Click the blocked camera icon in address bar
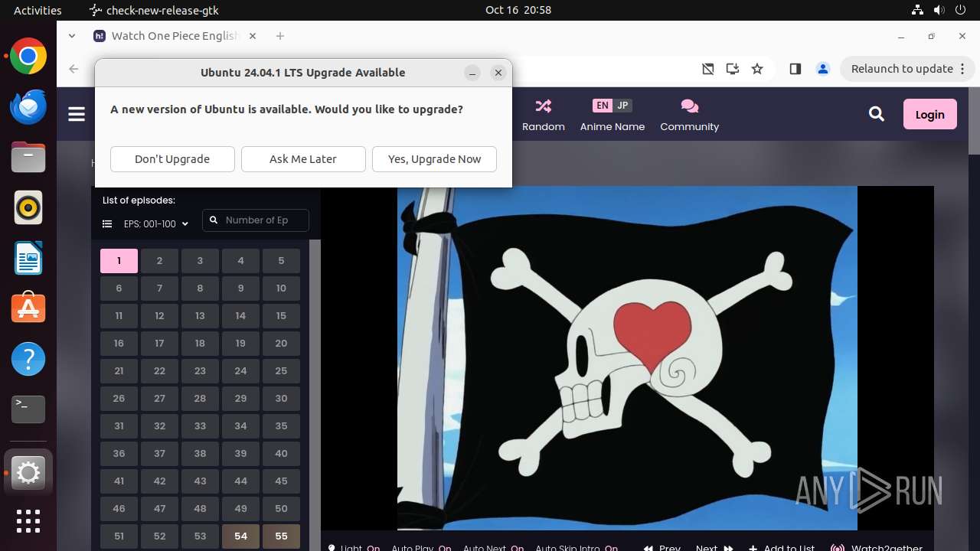This screenshot has height=551, width=980. (x=708, y=69)
